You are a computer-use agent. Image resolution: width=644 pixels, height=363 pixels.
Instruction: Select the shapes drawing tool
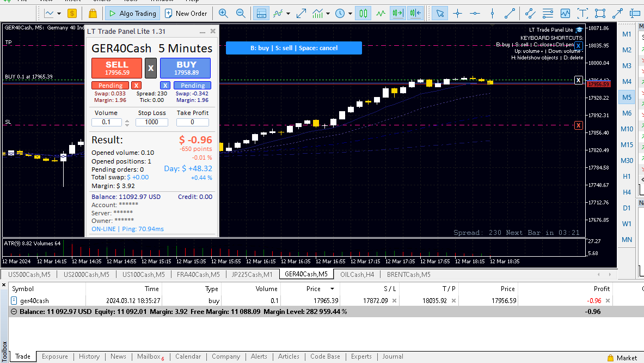(600, 14)
